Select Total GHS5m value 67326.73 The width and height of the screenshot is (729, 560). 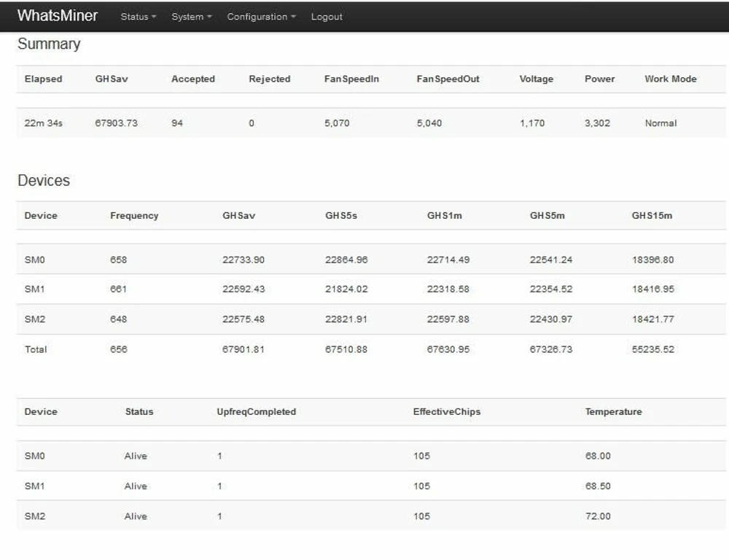tap(551, 350)
